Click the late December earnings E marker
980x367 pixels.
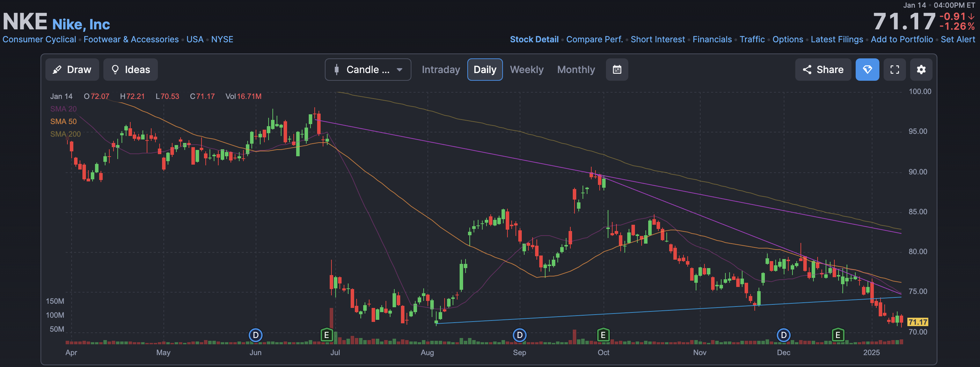(x=838, y=336)
